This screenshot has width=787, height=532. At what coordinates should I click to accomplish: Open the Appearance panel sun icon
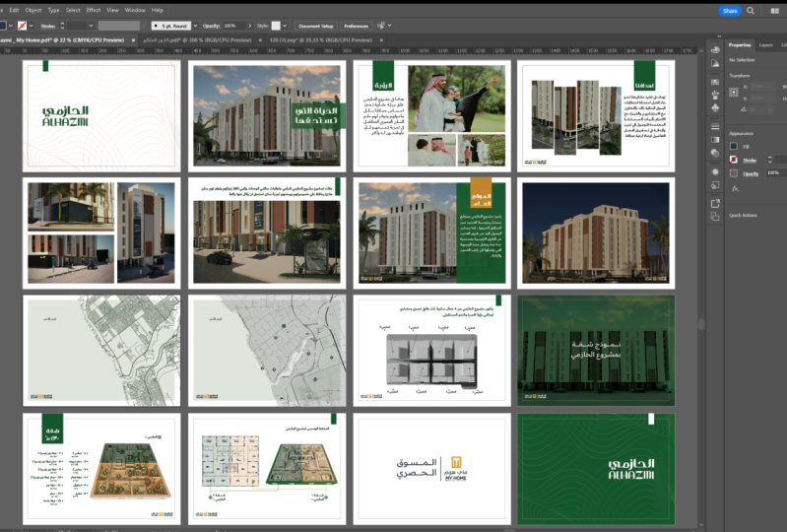(x=715, y=171)
